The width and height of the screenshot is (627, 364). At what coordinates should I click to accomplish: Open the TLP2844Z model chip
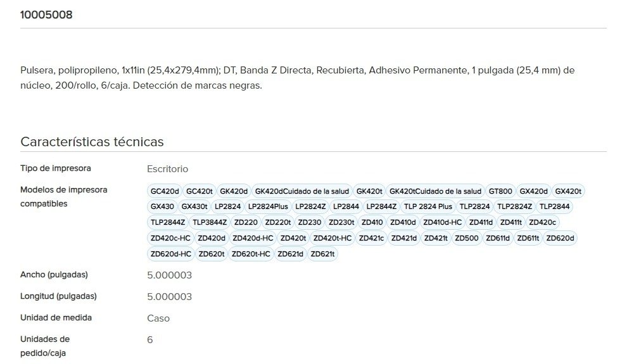click(168, 222)
